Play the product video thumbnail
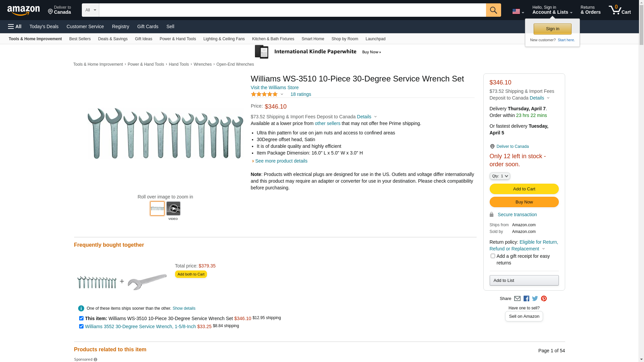This screenshot has height=362, width=644. (173, 208)
